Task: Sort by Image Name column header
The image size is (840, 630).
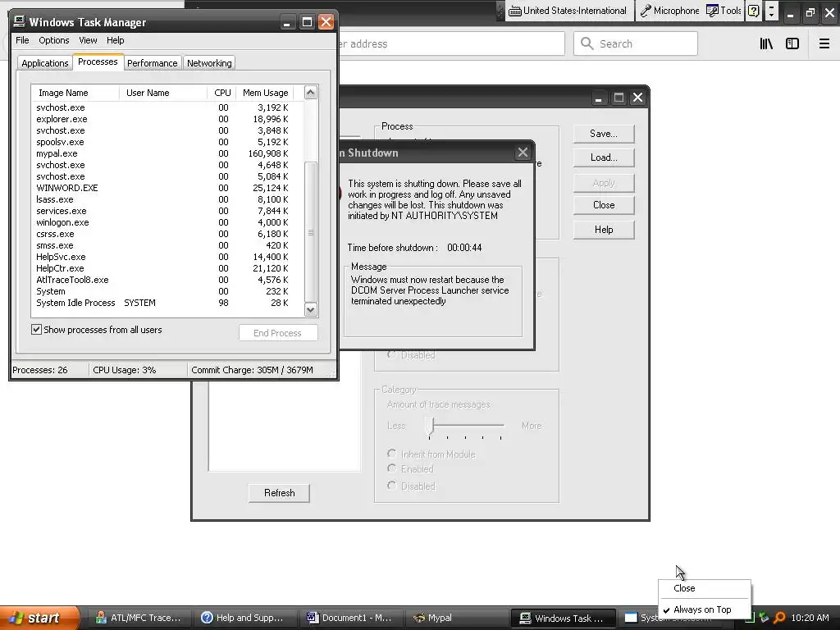Action: pos(75,93)
